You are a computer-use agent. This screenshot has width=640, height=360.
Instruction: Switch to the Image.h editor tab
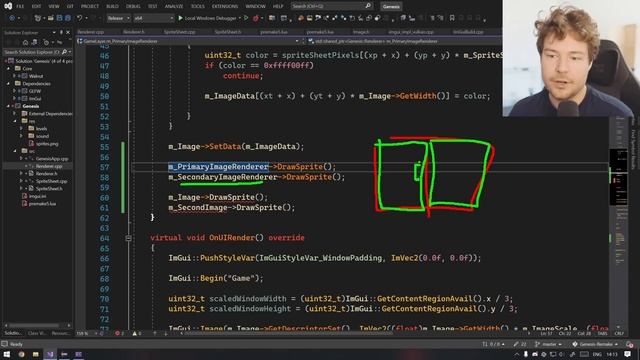click(361, 32)
